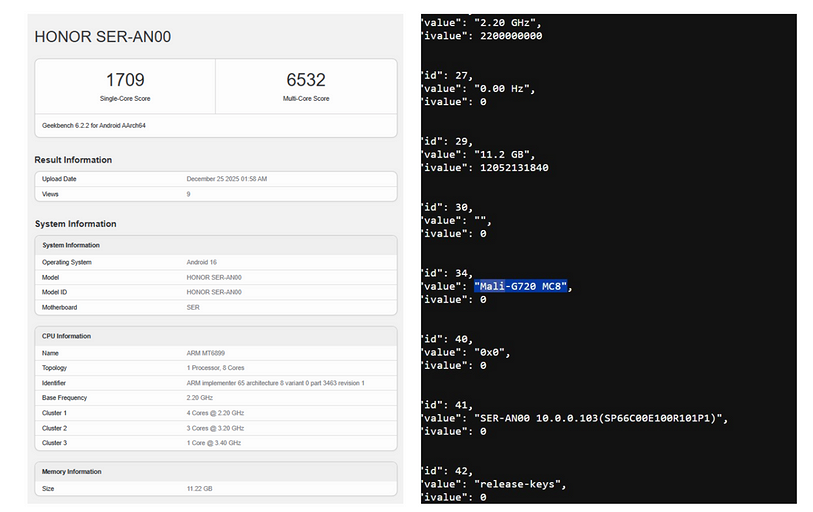The width and height of the screenshot is (813, 512).
Task: Select the memory Size value 11.22 GB
Action: point(200,490)
